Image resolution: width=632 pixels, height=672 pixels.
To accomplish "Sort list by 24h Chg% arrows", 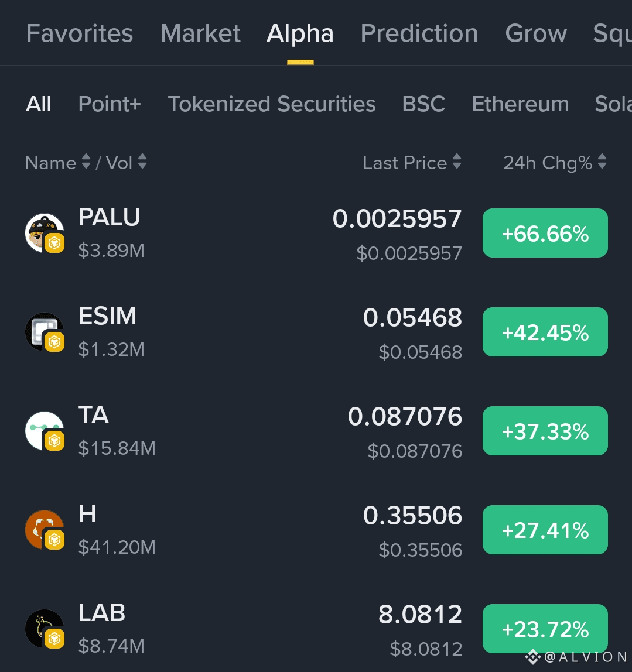I will click(x=602, y=162).
